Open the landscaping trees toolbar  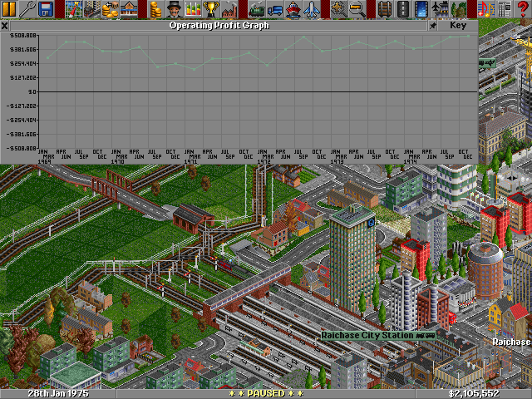pyautogui.click(x=458, y=9)
